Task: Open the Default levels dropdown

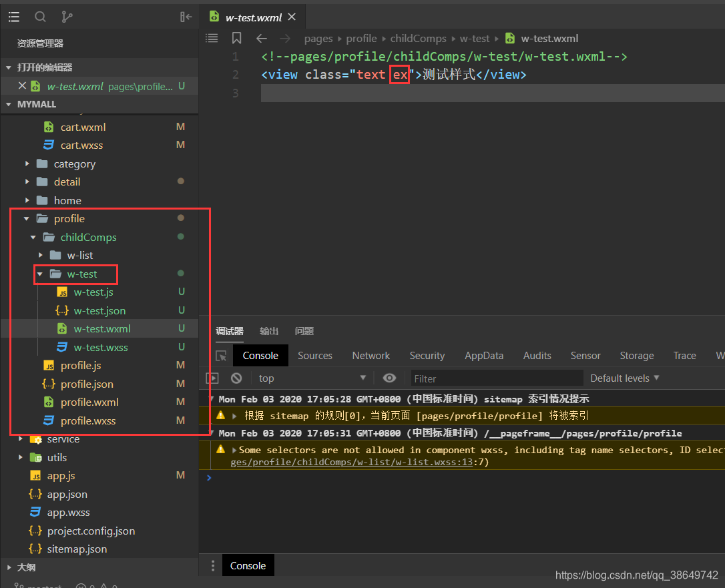Action: pos(624,378)
